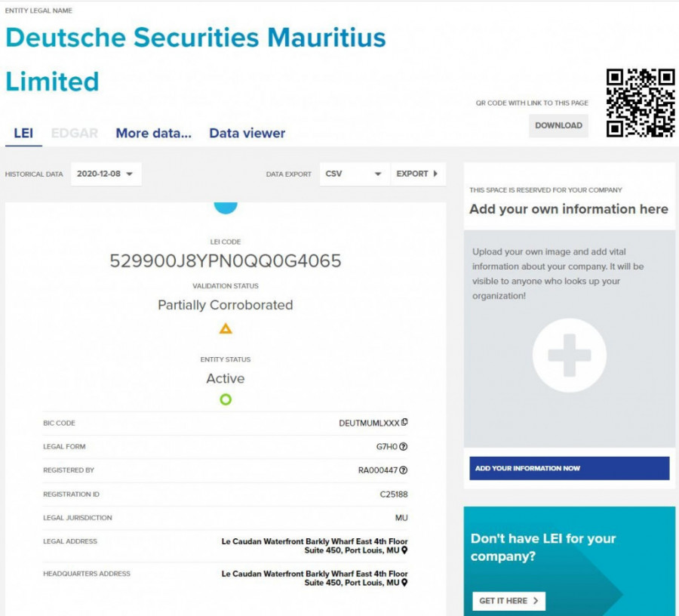Copy the BIC code using copy icon
Screen dimensions: 679x616
[x=405, y=423]
